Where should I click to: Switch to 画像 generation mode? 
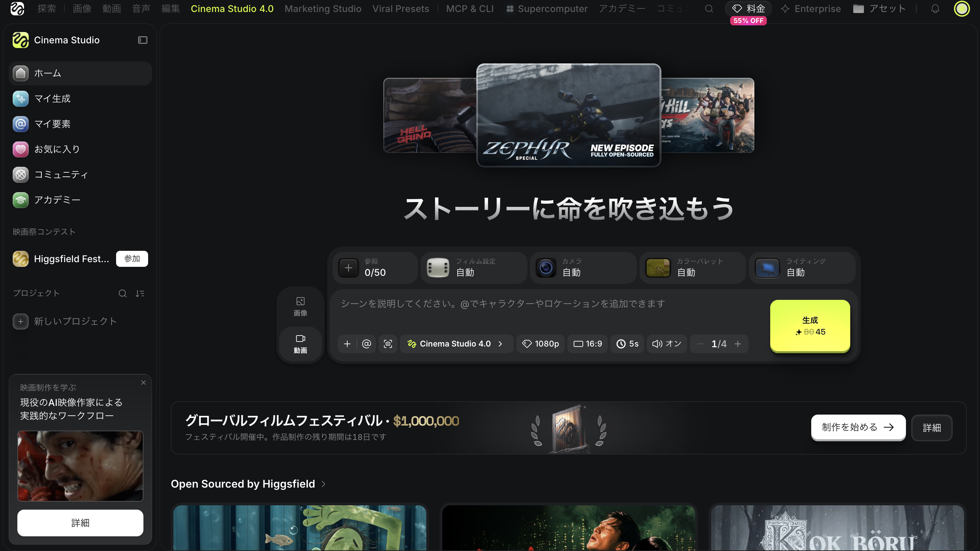point(300,307)
